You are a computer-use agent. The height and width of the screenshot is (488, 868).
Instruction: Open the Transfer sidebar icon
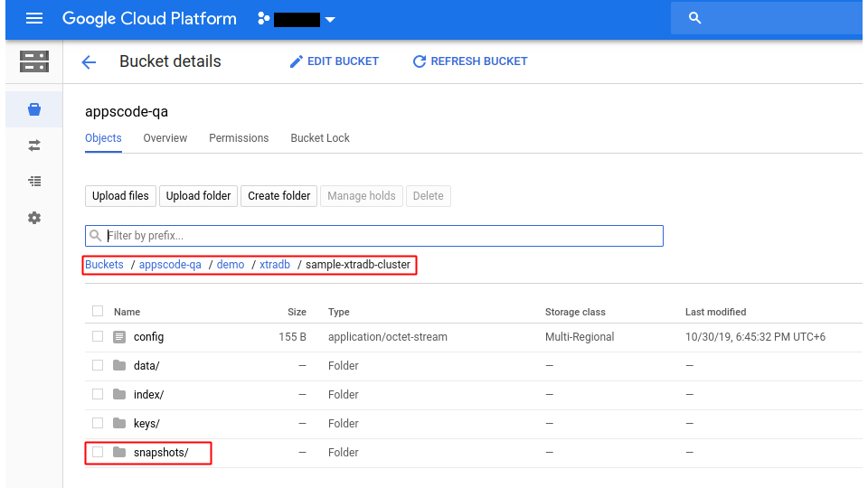click(x=34, y=145)
